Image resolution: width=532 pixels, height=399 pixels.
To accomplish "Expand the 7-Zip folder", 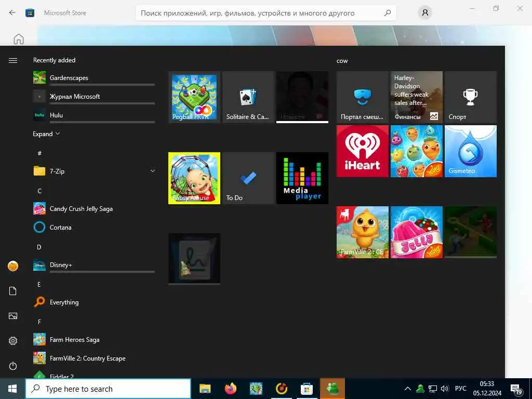I will pos(94,171).
